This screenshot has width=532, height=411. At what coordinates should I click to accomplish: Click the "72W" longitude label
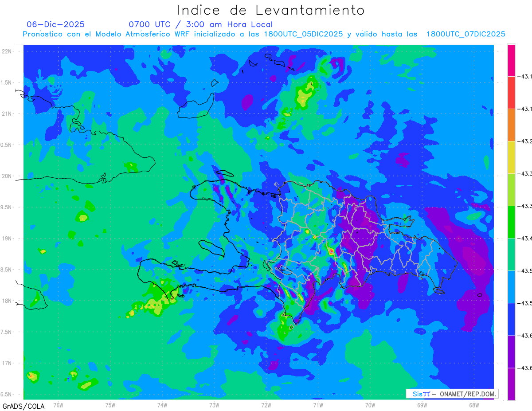pos(266,405)
